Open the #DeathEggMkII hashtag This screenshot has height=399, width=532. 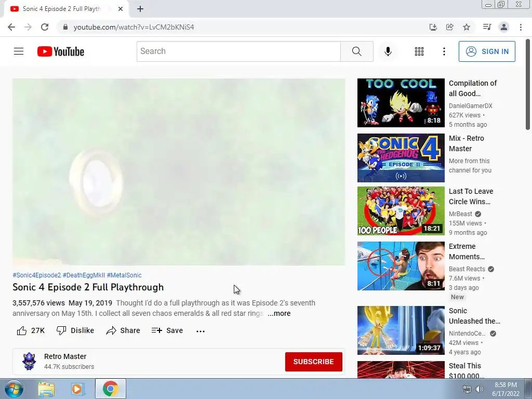pos(84,275)
